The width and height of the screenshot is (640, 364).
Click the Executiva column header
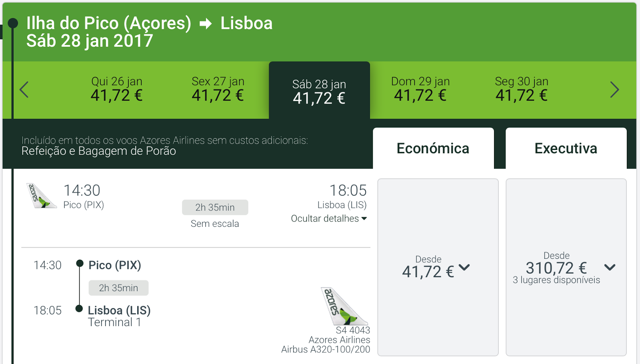[x=566, y=148]
